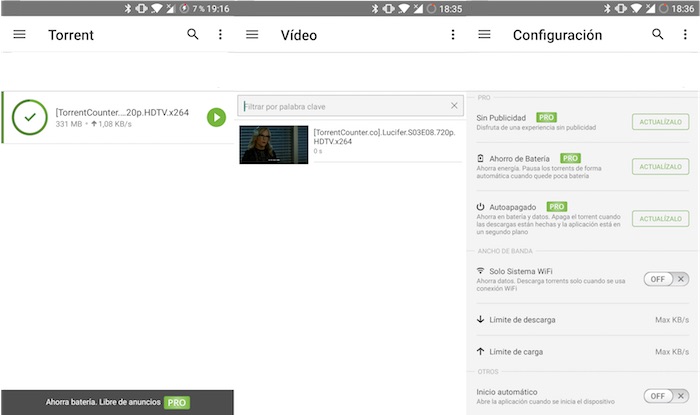The width and height of the screenshot is (700, 415).
Task: Tap the power icon of Autoapagado
Action: coord(480,207)
